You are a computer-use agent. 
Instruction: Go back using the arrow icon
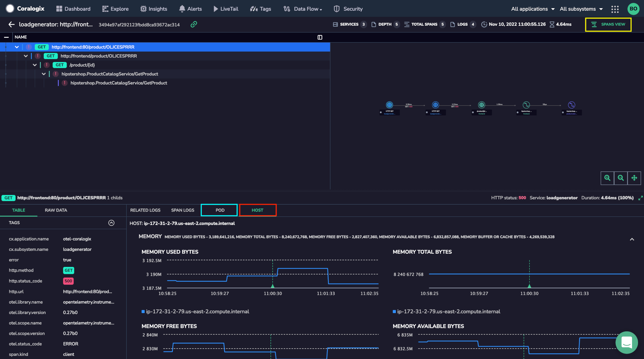(x=12, y=24)
